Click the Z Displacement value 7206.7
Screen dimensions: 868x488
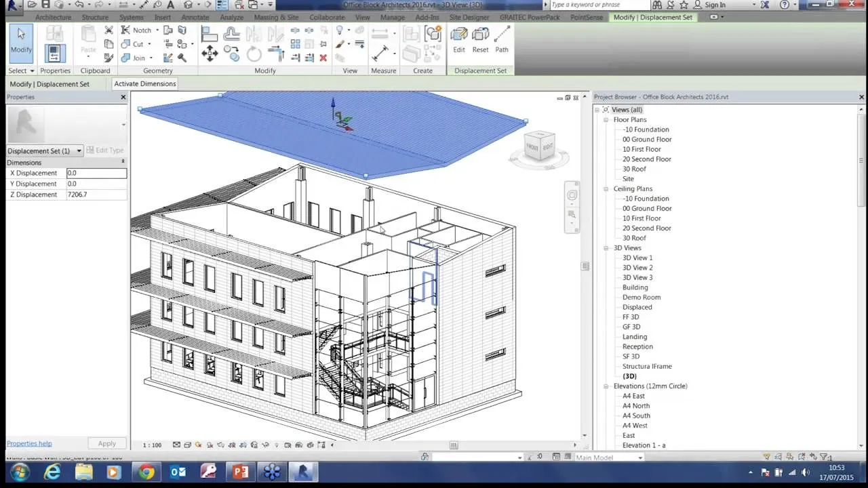tap(96, 195)
